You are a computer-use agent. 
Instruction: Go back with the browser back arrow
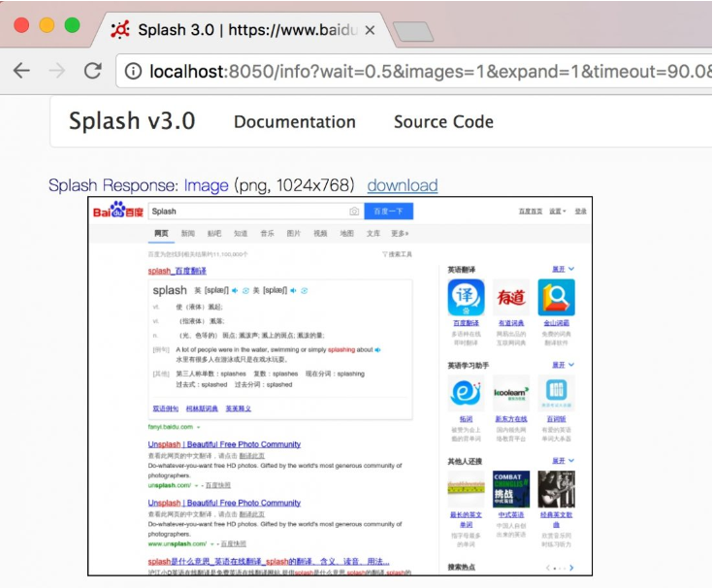click(x=21, y=71)
